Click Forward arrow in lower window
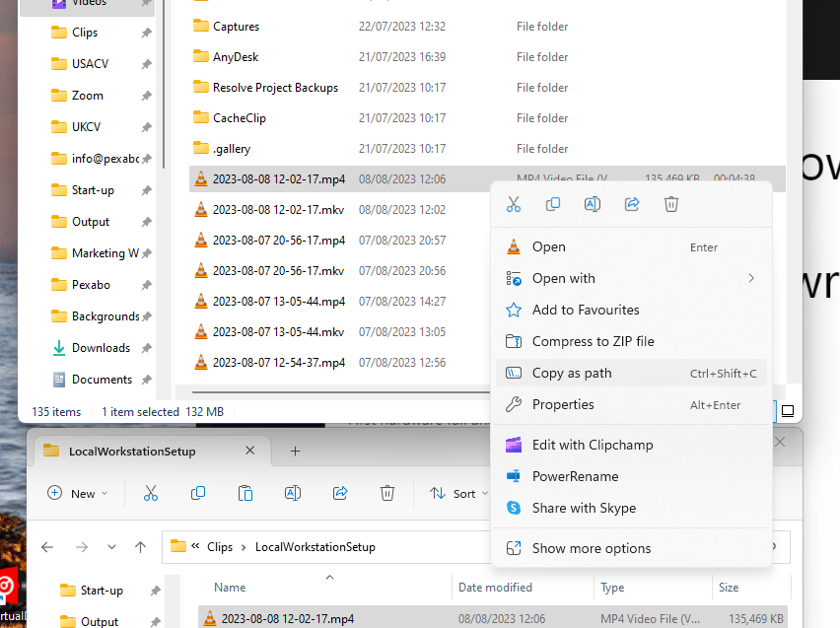 [x=82, y=547]
